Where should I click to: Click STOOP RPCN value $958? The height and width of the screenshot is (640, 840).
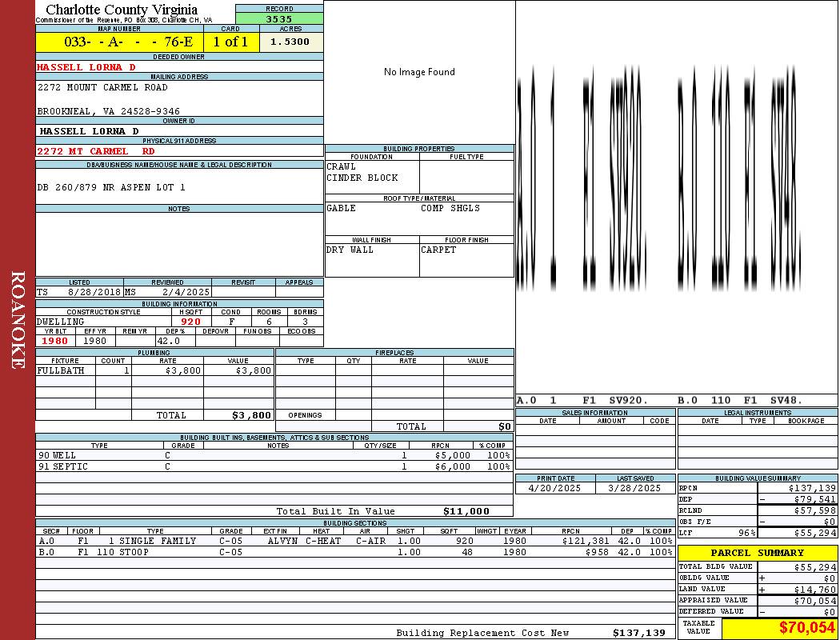point(597,552)
